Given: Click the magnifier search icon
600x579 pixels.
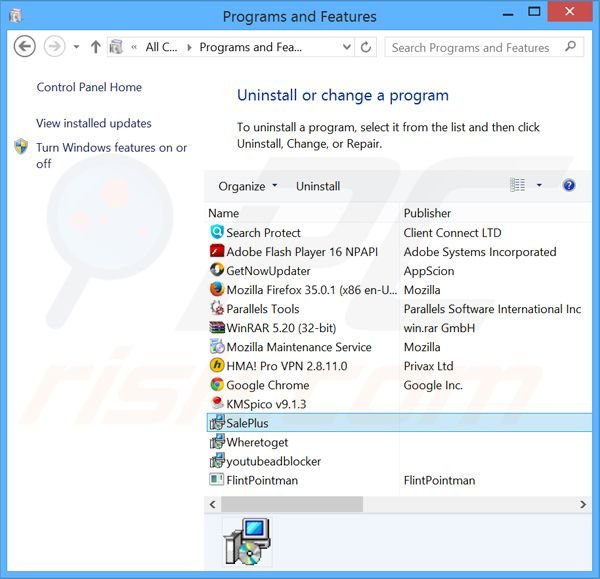Looking at the screenshot, I should (570, 47).
